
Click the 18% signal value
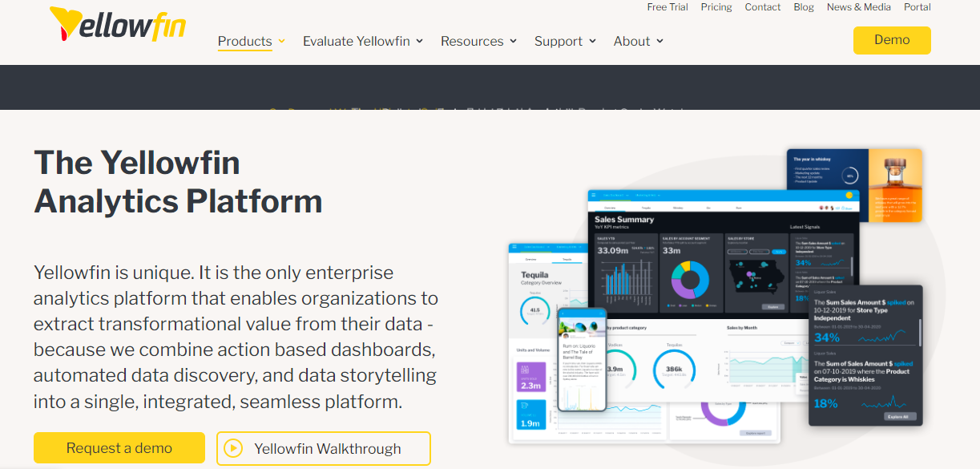click(825, 403)
